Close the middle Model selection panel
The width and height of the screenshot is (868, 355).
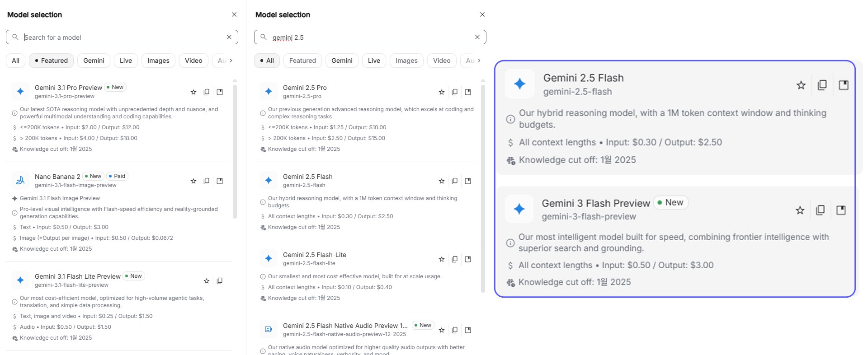[x=482, y=14]
